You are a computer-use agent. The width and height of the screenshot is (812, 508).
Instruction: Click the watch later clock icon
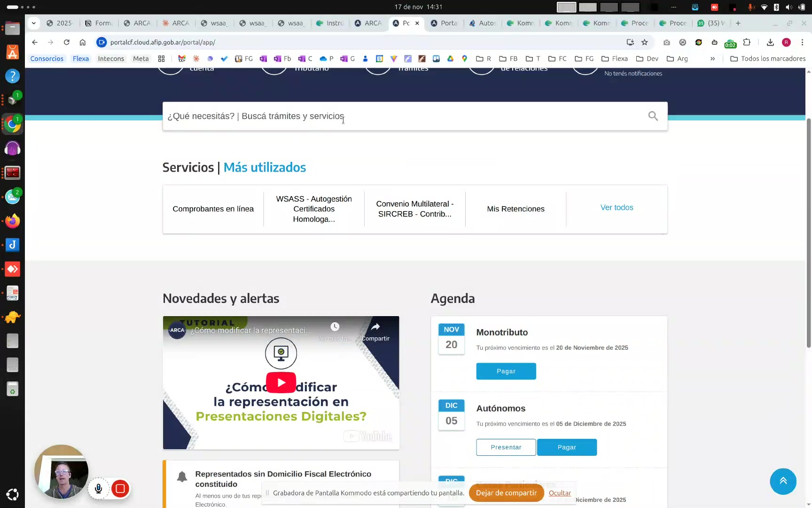(335, 327)
